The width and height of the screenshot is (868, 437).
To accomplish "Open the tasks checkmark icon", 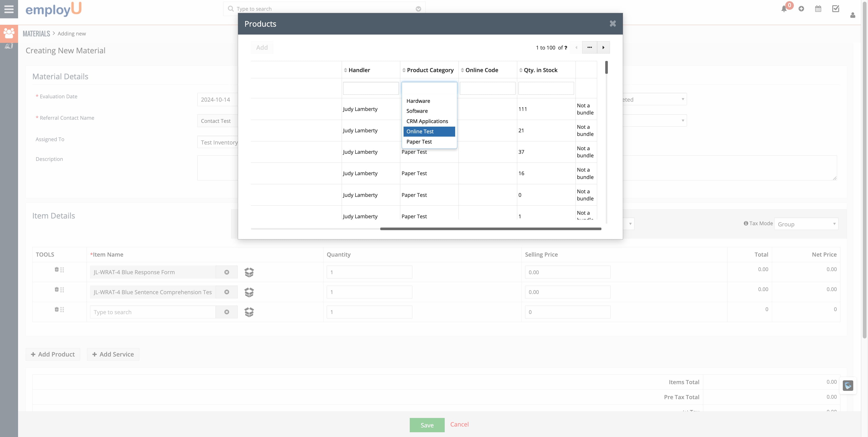I will coord(836,9).
